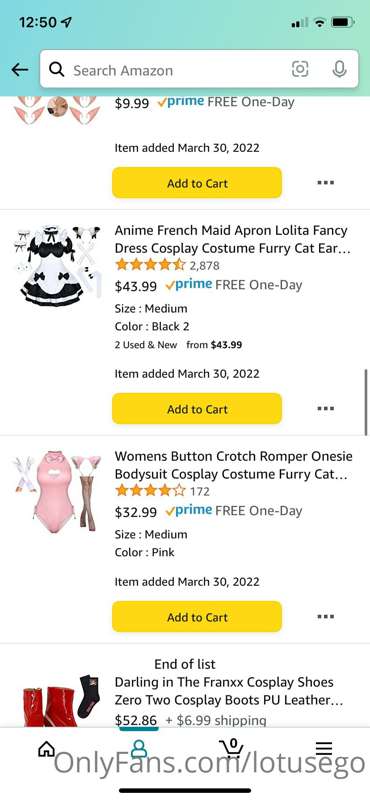Open options menu for pink romper item
The height and width of the screenshot is (800, 370).
coord(326,617)
